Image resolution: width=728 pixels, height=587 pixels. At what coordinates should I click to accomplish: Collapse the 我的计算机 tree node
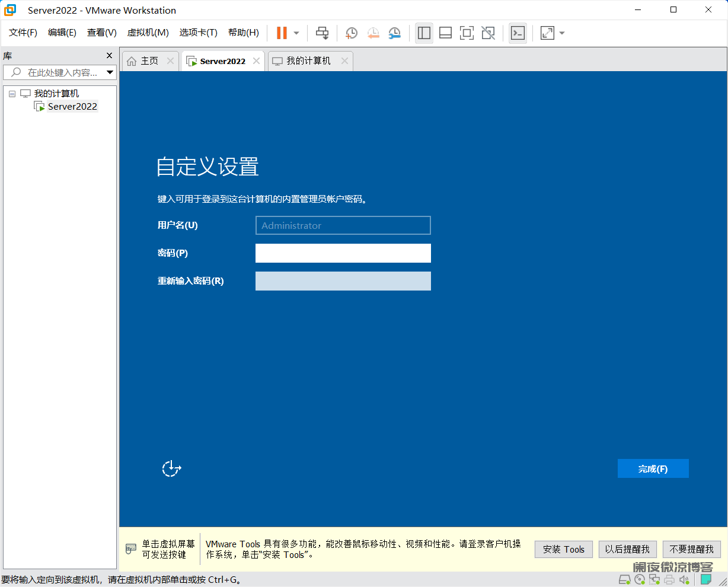pos(12,93)
